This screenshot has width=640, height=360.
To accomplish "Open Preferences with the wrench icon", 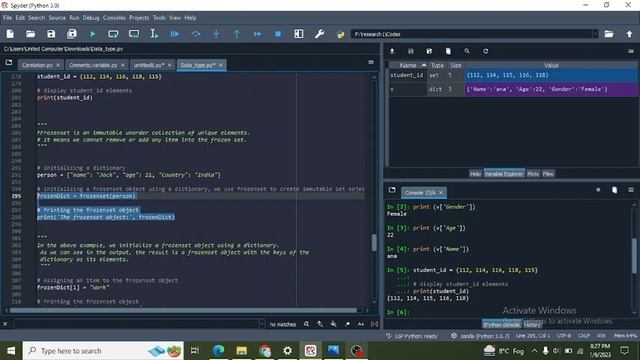I will tap(320, 34).
